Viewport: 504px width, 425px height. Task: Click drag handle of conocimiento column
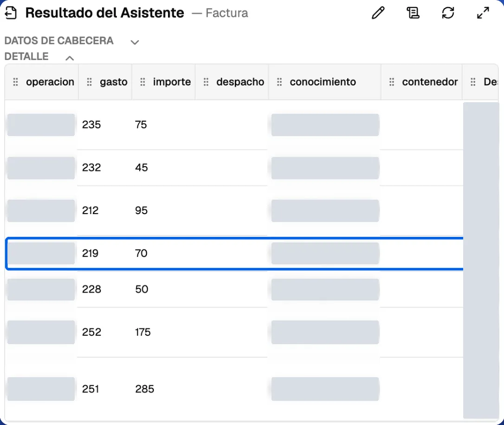280,82
